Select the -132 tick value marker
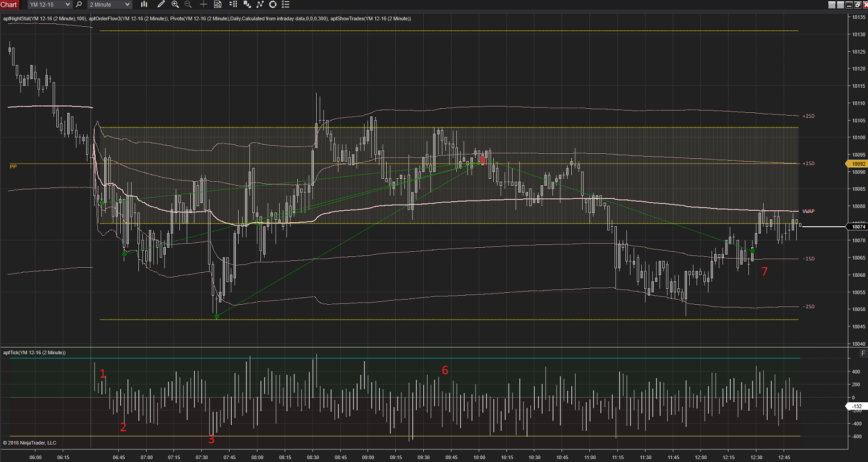The height and width of the screenshot is (462, 868). tap(857, 407)
